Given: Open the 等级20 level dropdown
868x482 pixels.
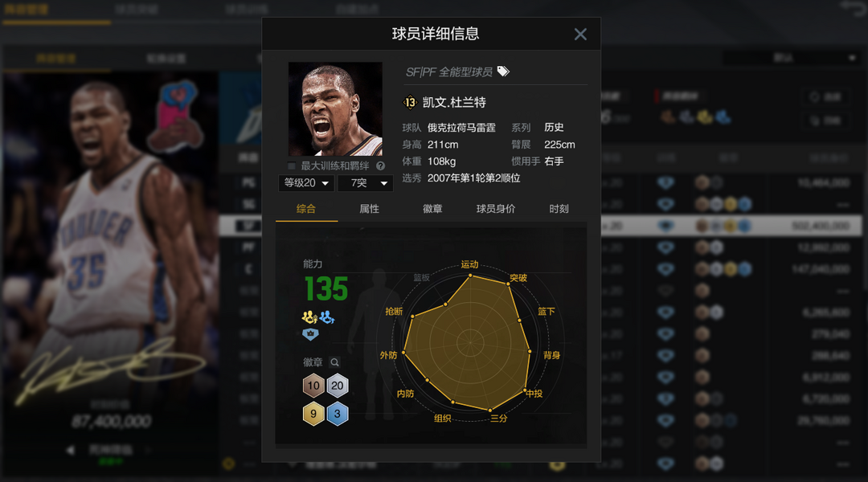Looking at the screenshot, I should click(x=306, y=183).
